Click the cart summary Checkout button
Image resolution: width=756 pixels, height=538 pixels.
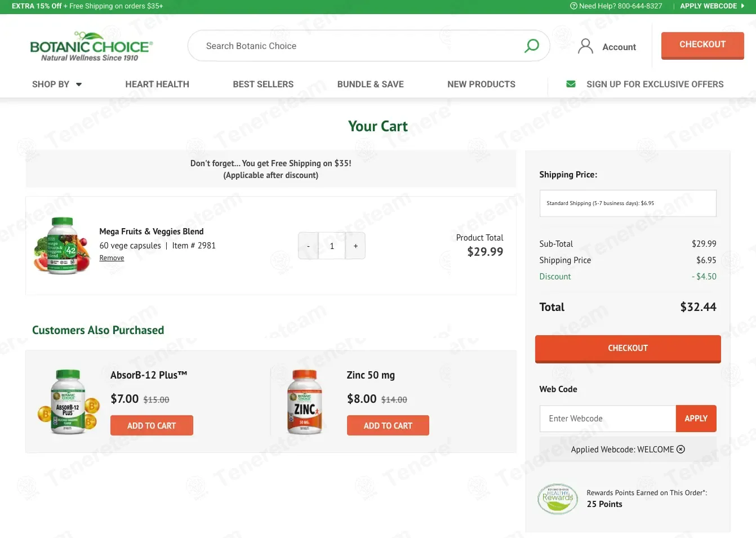[628, 349]
